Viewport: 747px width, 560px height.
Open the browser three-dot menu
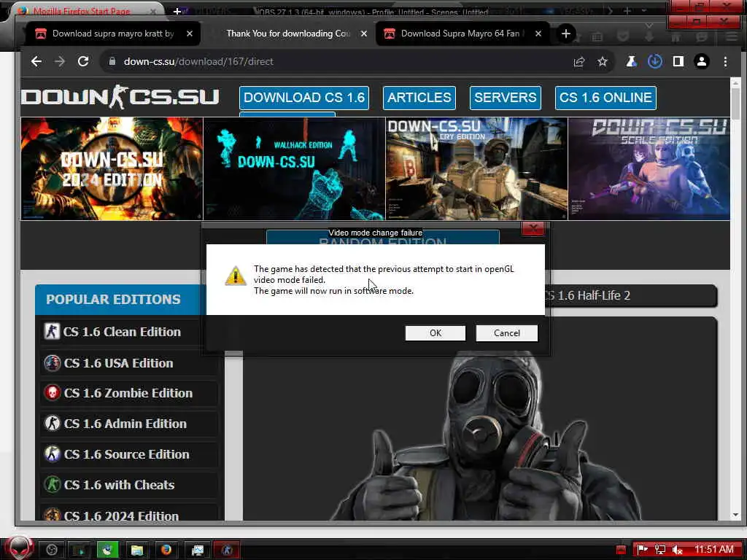[725, 61]
